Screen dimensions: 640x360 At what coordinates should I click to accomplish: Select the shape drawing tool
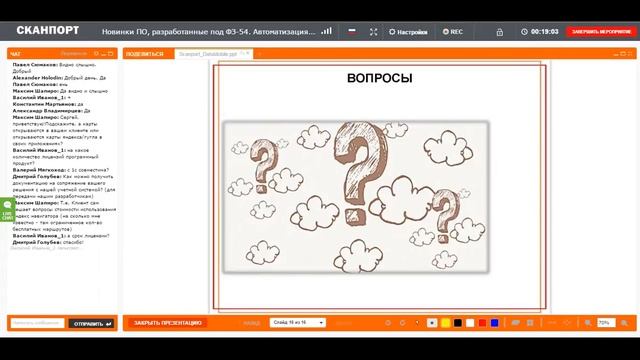tap(567, 323)
